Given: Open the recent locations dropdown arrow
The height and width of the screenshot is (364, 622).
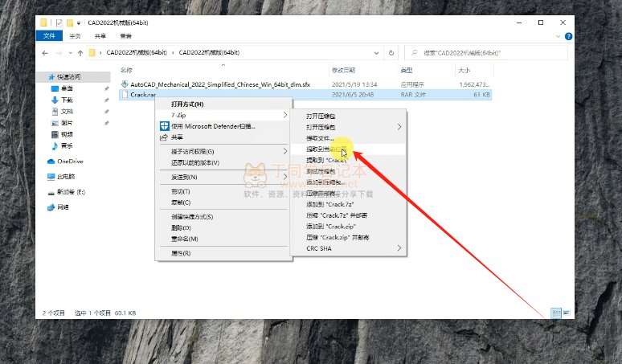Looking at the screenshot, I should [x=70, y=53].
